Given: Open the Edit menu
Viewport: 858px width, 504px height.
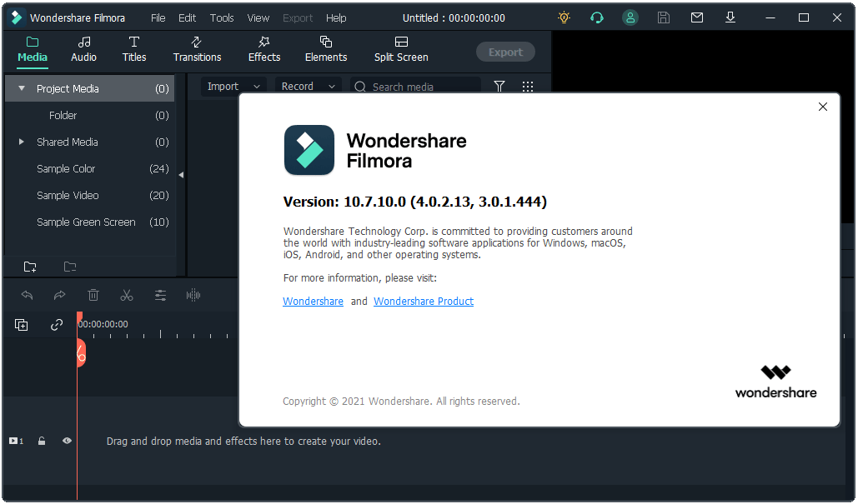Looking at the screenshot, I should pyautogui.click(x=187, y=18).
